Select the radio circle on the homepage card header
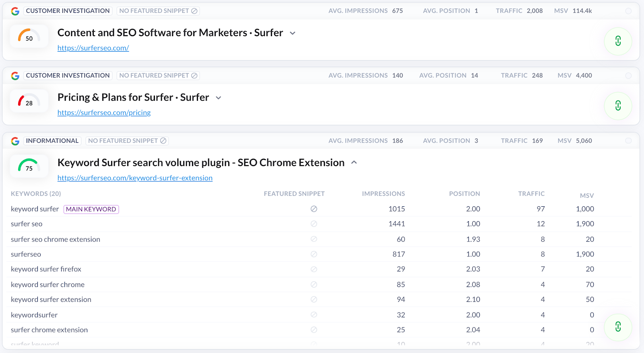644x353 pixels. pos(628,11)
